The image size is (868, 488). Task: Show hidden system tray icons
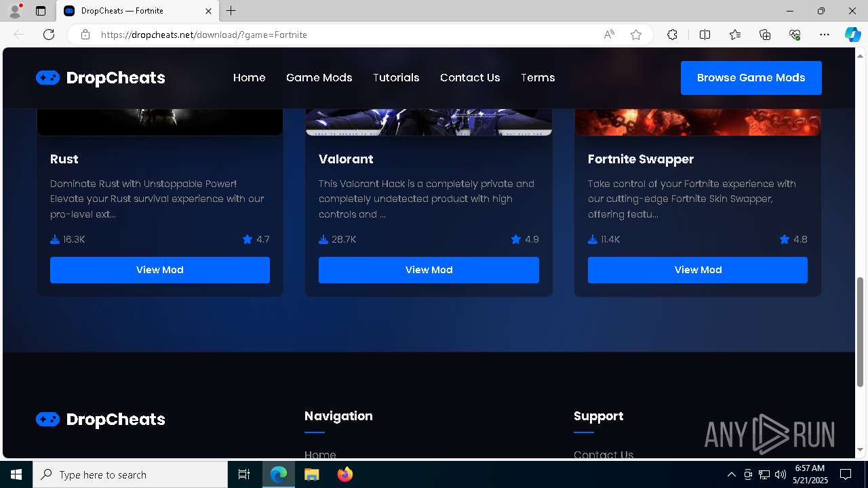tap(731, 474)
